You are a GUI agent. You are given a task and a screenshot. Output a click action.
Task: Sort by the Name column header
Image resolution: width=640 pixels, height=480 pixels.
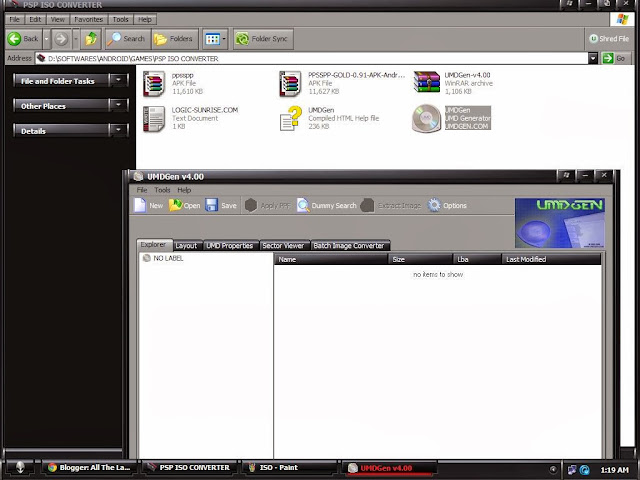pyautogui.click(x=331, y=259)
